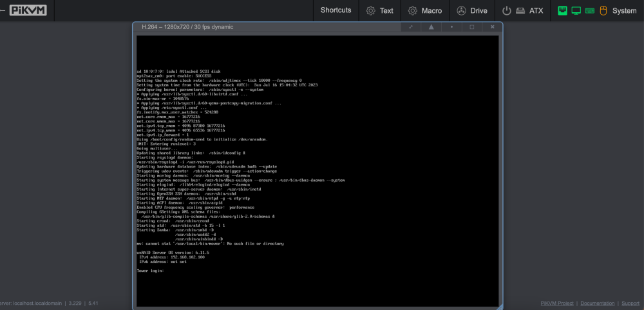Close the H.264 stream window

[493, 26]
